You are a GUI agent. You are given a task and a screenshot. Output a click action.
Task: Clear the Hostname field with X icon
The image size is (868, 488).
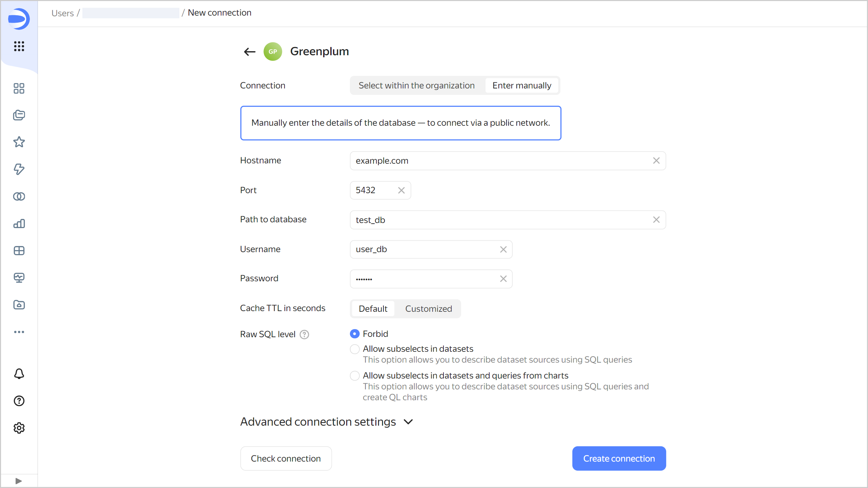[x=656, y=161]
